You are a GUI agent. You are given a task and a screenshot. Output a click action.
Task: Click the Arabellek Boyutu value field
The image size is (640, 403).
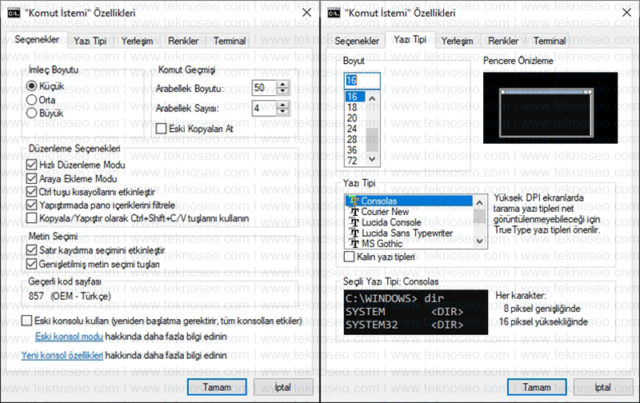coord(264,88)
